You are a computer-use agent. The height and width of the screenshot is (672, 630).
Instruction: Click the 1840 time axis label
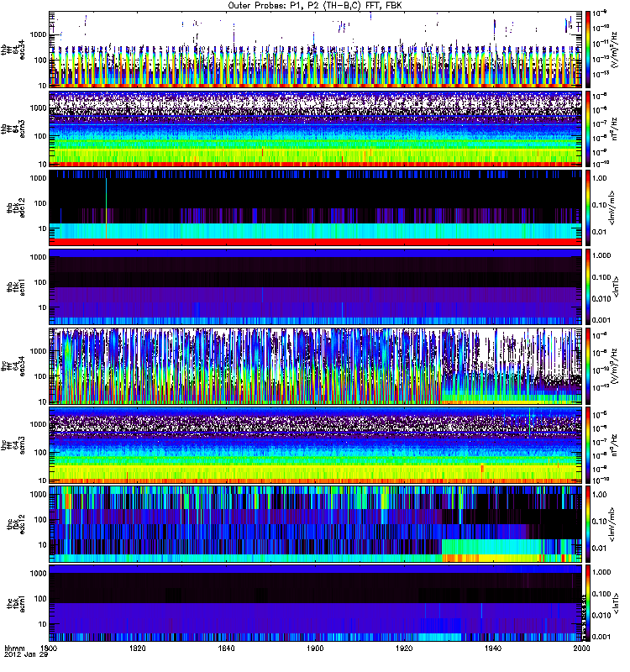tap(226, 648)
